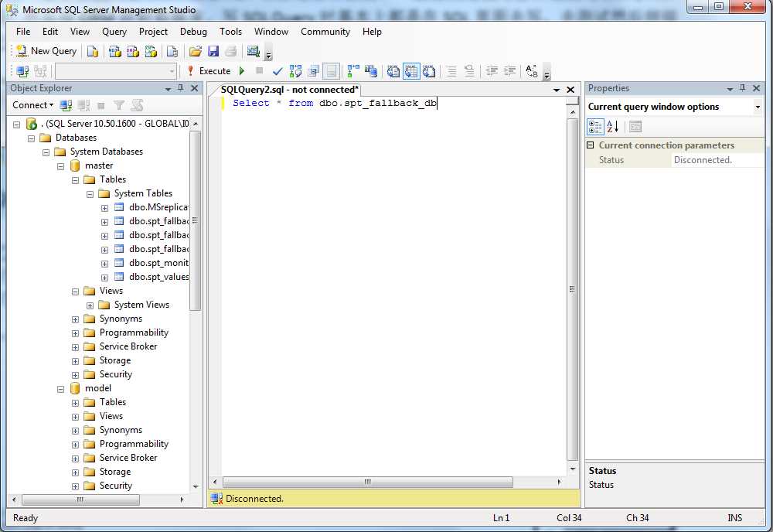The height and width of the screenshot is (532, 773).
Task: Open the File menu
Action: (23, 32)
